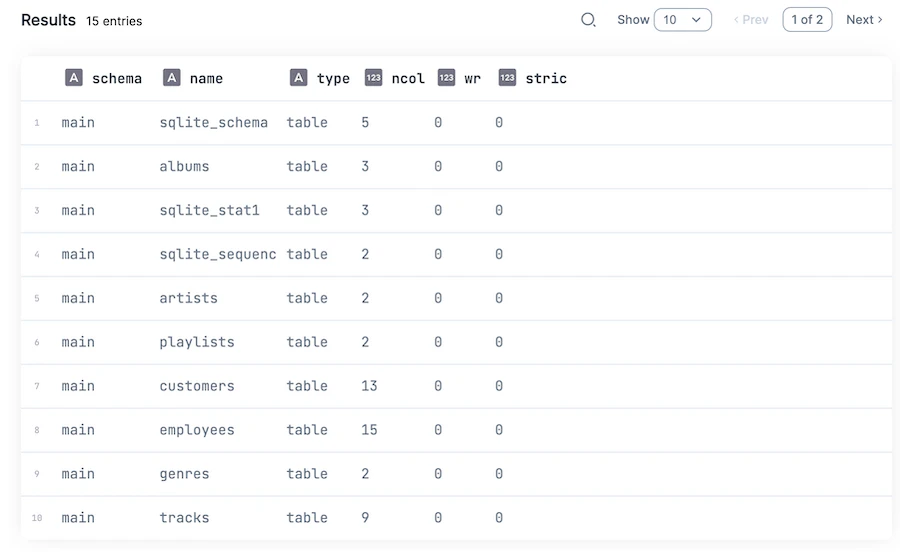The width and height of the screenshot is (900, 552).
Task: Click the numeric type icon beside wr
Action: (x=447, y=77)
